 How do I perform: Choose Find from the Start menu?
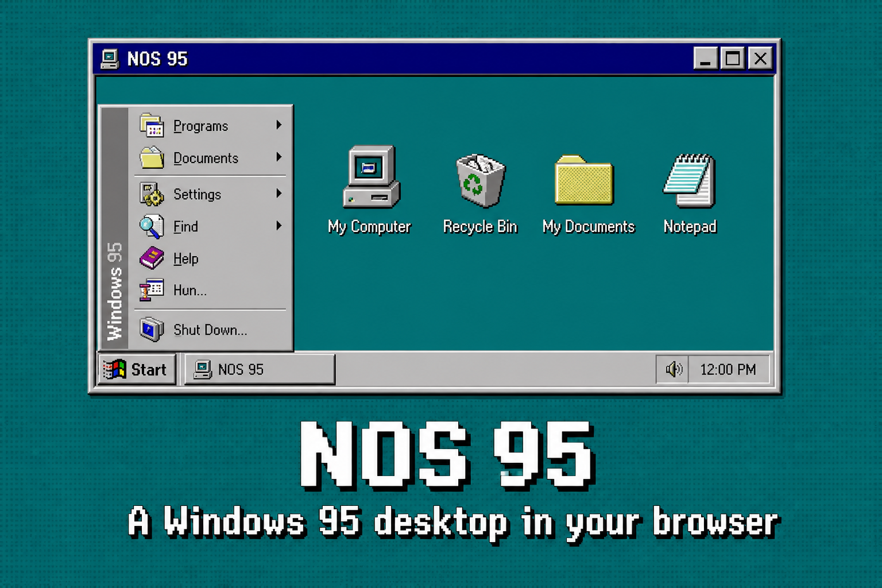tap(210, 226)
